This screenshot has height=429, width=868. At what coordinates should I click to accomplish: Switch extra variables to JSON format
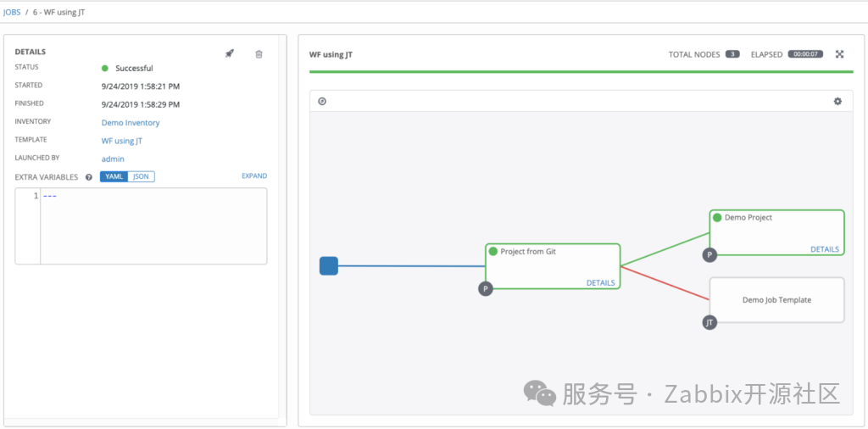(x=142, y=176)
